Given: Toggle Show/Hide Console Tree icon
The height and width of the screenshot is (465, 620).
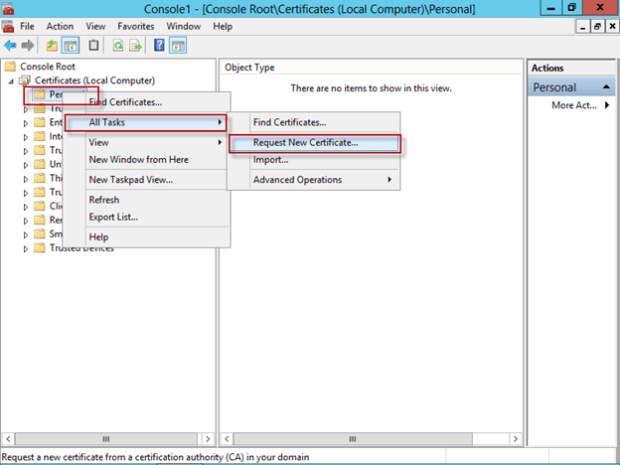Looking at the screenshot, I should [x=71, y=45].
